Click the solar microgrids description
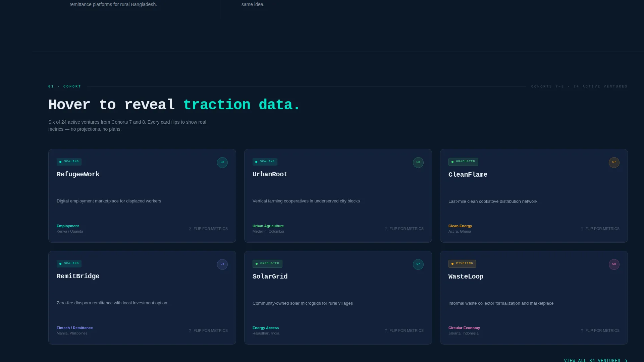This screenshot has width=644, height=362. point(303,303)
